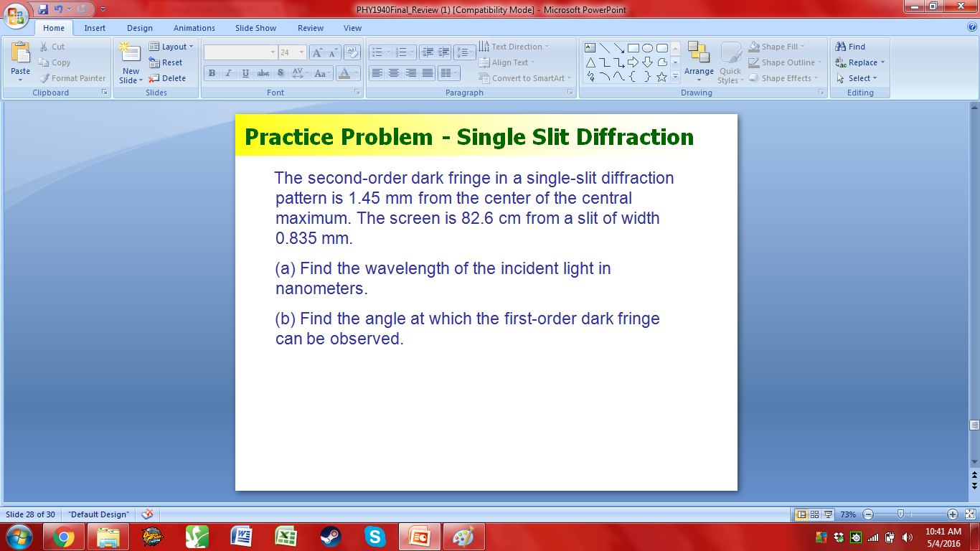Viewport: 980px width, 551px height.
Task: Open Steam from the taskbar
Action: (329, 536)
